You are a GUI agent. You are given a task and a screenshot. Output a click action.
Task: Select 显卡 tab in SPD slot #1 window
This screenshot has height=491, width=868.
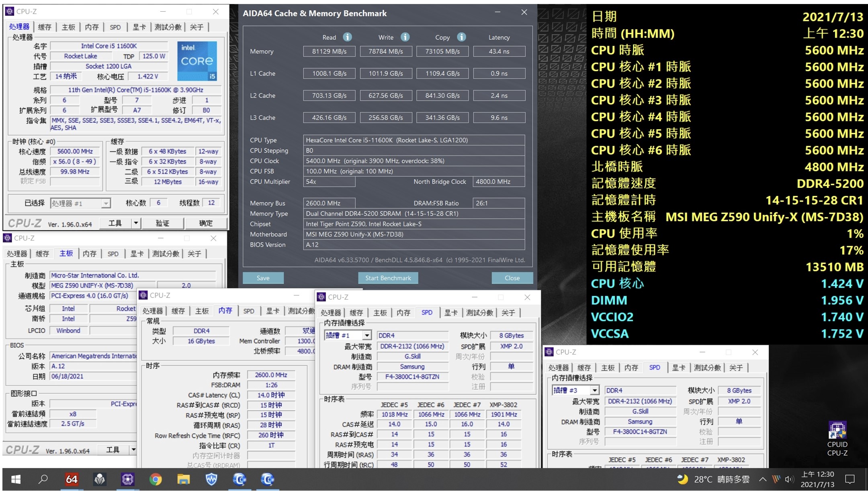coord(451,313)
